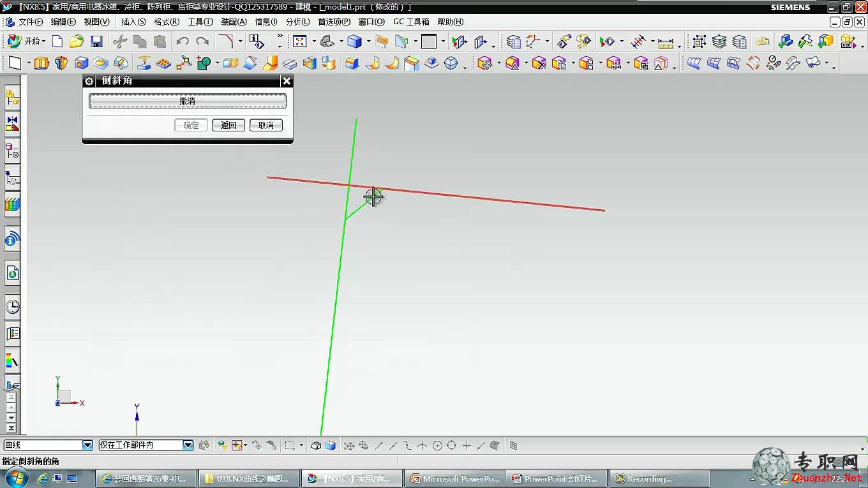The image size is (868, 488).
Task: Click the Fit view icon
Action: click(300, 41)
